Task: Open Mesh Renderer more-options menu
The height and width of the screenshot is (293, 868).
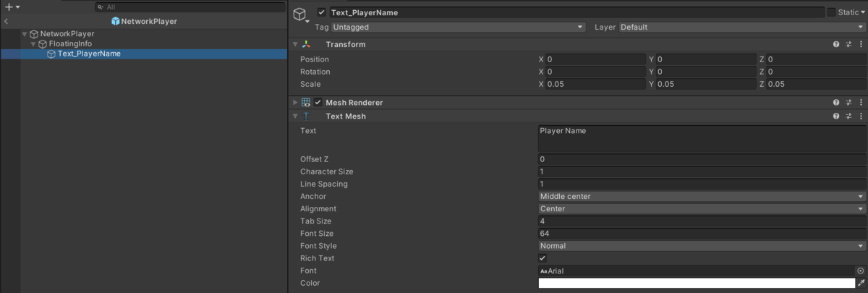Action: tap(861, 103)
